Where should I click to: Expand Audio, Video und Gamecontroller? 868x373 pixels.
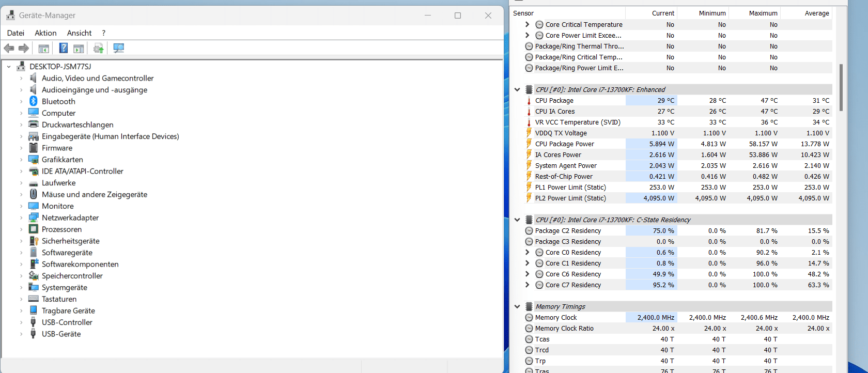pos(21,78)
